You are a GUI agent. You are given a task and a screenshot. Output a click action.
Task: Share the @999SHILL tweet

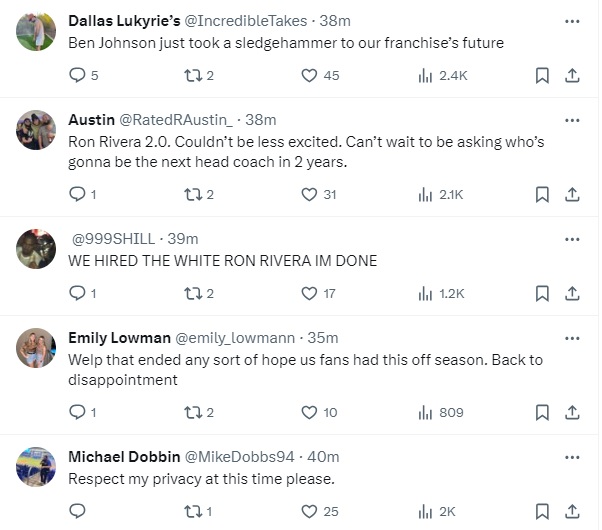572,293
